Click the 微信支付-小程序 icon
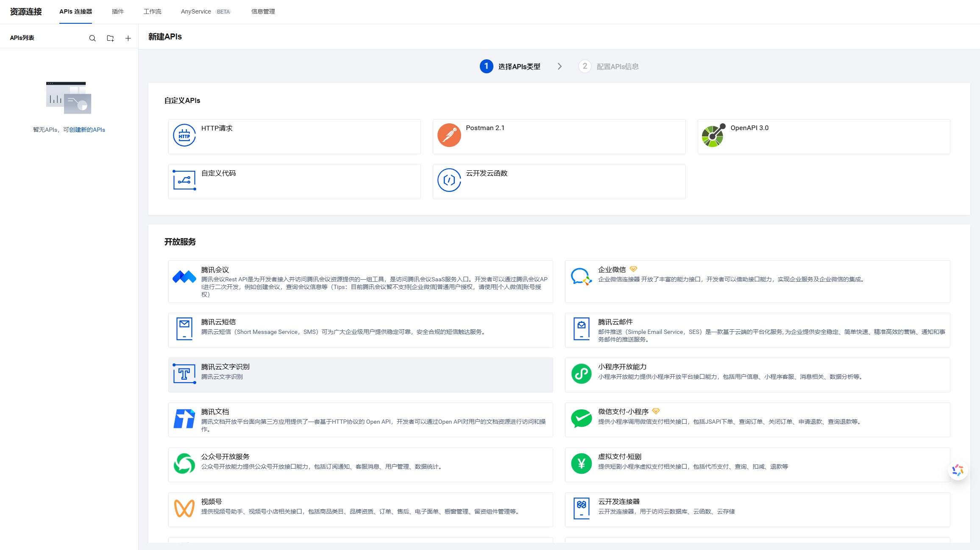Image resolution: width=980 pixels, height=550 pixels. pos(582,419)
